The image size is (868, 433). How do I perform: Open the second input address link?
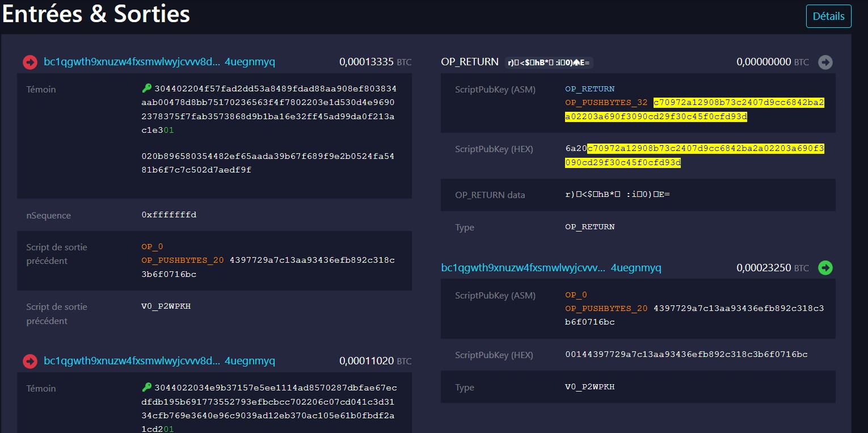(x=159, y=361)
